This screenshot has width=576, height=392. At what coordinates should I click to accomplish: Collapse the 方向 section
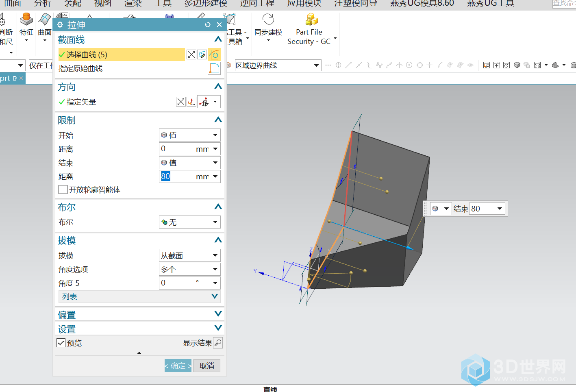tap(218, 87)
